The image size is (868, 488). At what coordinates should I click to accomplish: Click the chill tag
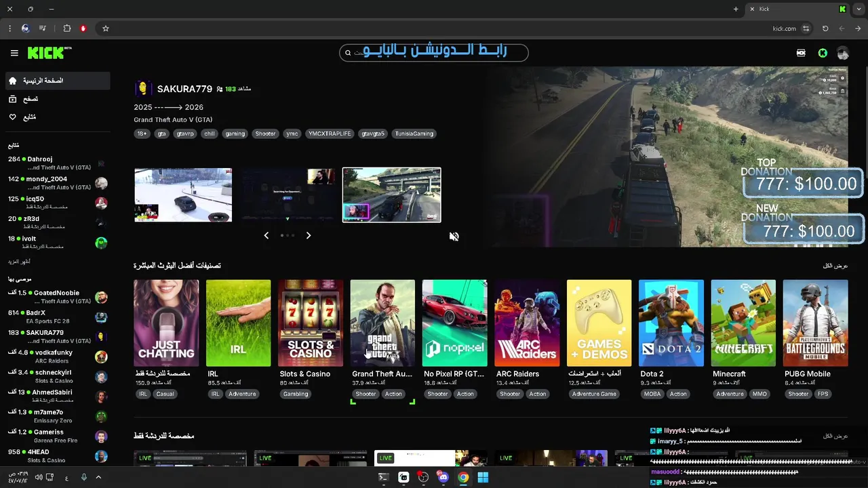210,134
